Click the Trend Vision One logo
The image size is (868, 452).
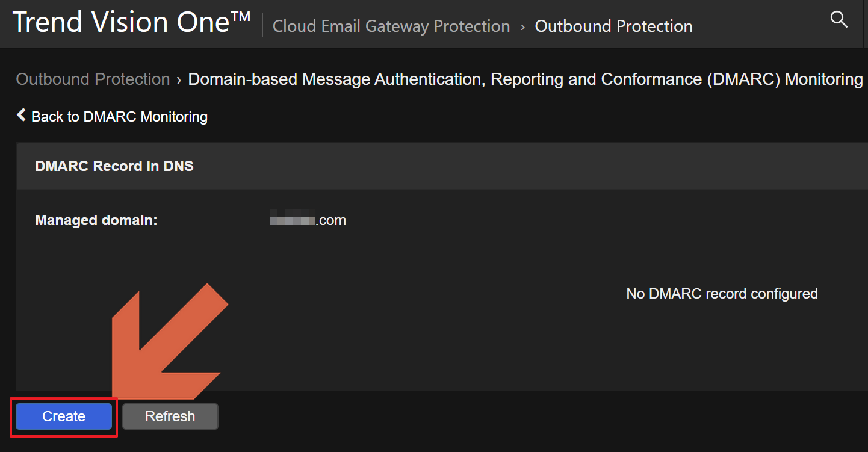[120, 23]
